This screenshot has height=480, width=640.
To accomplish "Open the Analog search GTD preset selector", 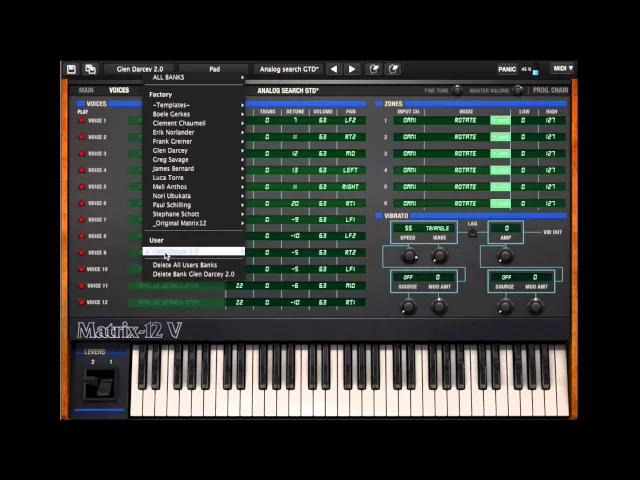I will 289,69.
